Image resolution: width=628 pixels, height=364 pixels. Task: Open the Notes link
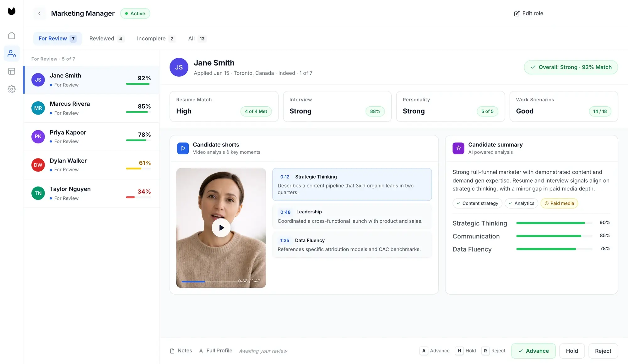(x=181, y=351)
